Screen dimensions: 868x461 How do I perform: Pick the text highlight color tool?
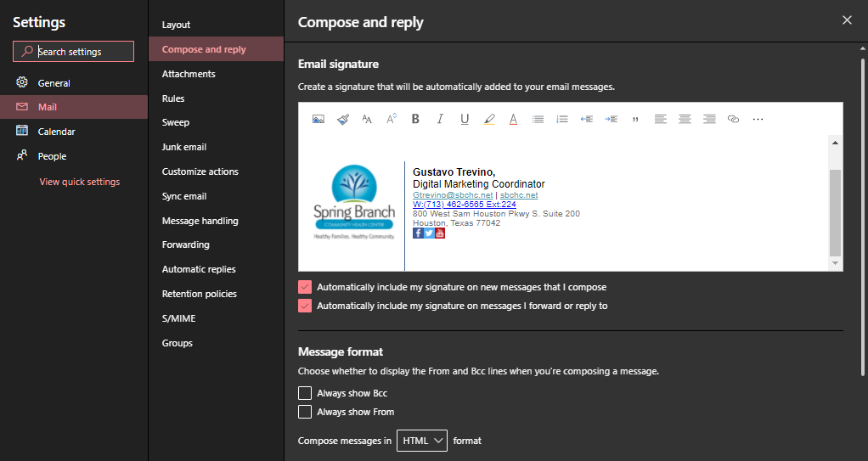point(489,120)
